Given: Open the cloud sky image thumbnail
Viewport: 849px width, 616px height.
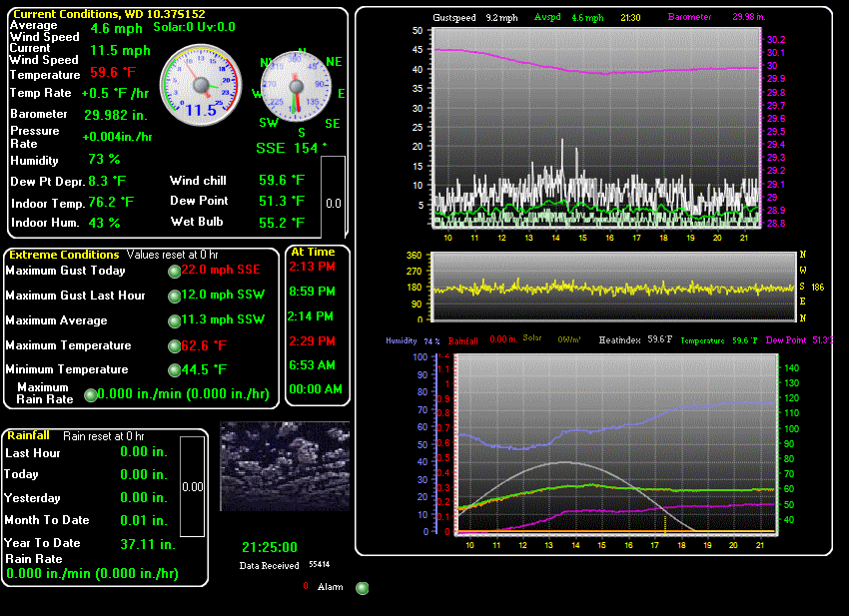Looking at the screenshot, I should tap(285, 465).
